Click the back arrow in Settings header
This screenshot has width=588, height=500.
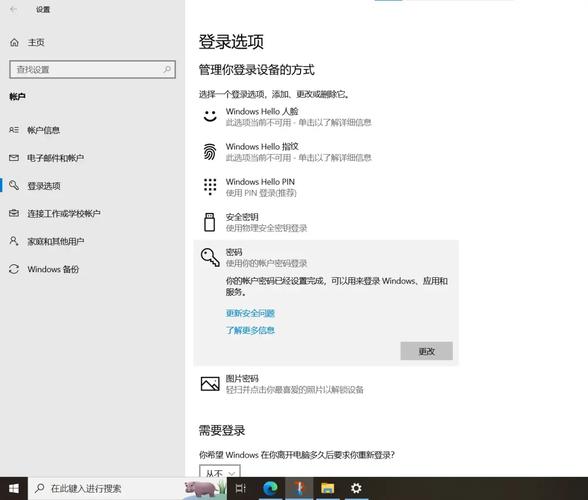point(14,10)
